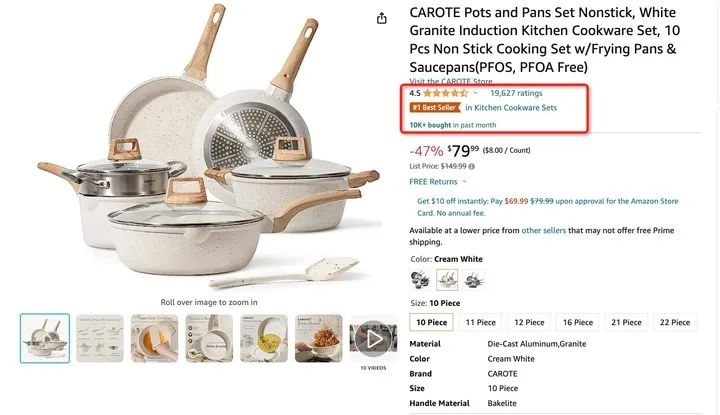Select the third color swatch option
The image size is (720, 415).
click(474, 280)
